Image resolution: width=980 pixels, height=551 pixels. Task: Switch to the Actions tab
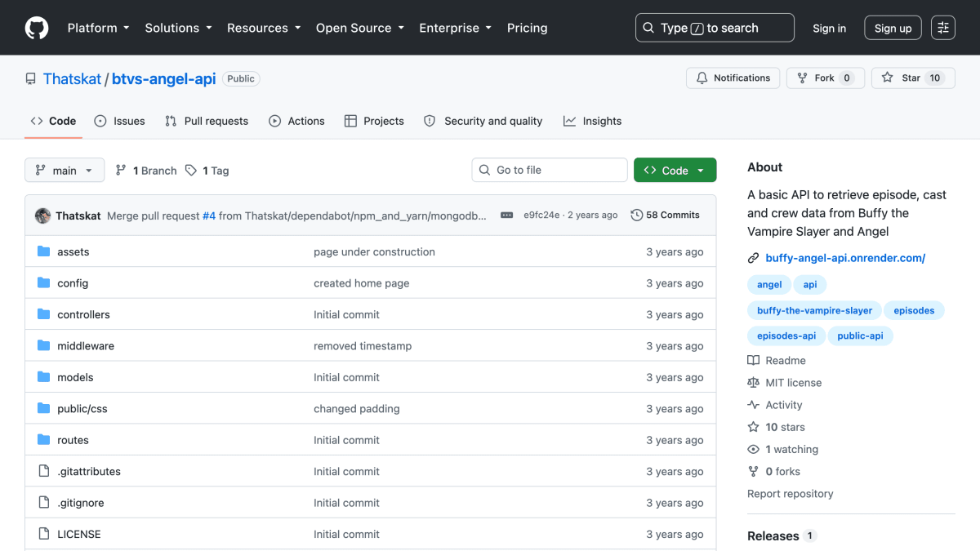click(x=296, y=121)
